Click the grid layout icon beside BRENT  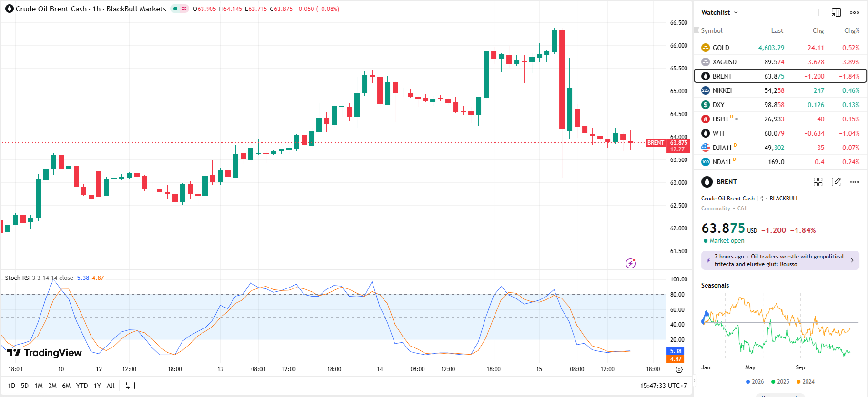pos(818,182)
